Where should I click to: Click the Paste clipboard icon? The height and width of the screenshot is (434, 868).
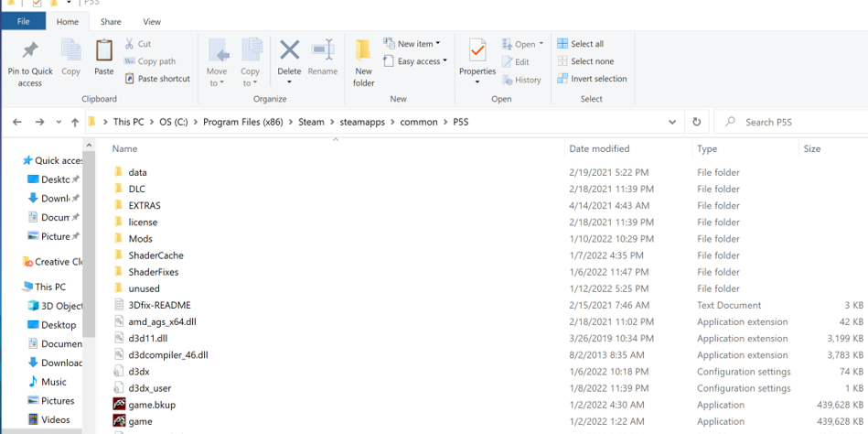tap(103, 50)
